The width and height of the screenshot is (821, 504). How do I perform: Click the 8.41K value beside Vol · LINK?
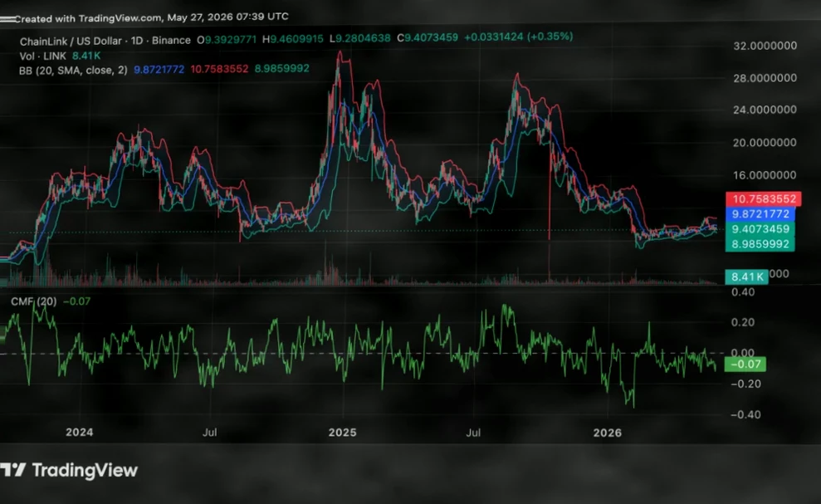tap(86, 56)
